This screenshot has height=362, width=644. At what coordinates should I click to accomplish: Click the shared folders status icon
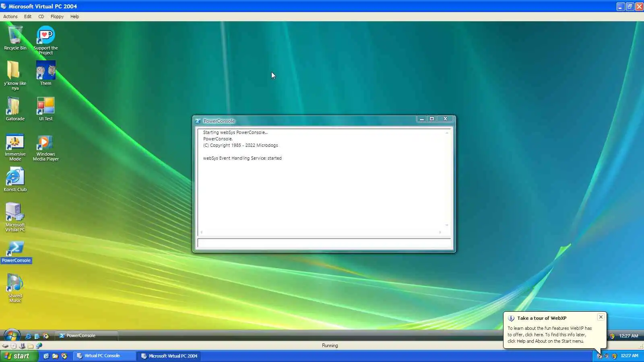[x=31, y=346]
